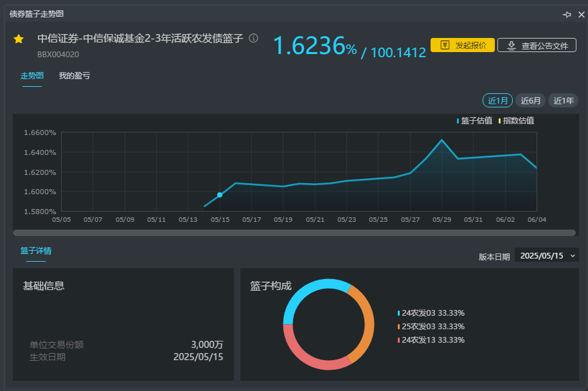Click the pin window icon
588x391 pixels.
pos(567,14)
